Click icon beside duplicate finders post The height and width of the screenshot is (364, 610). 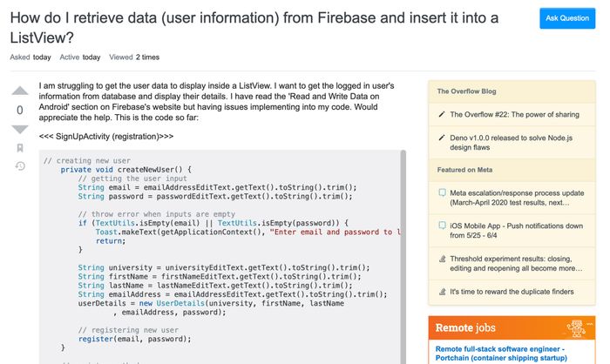click(442, 291)
